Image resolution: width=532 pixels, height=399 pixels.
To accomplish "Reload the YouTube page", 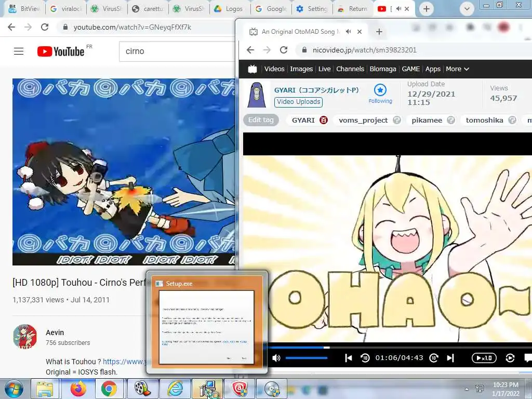I will pos(45,27).
